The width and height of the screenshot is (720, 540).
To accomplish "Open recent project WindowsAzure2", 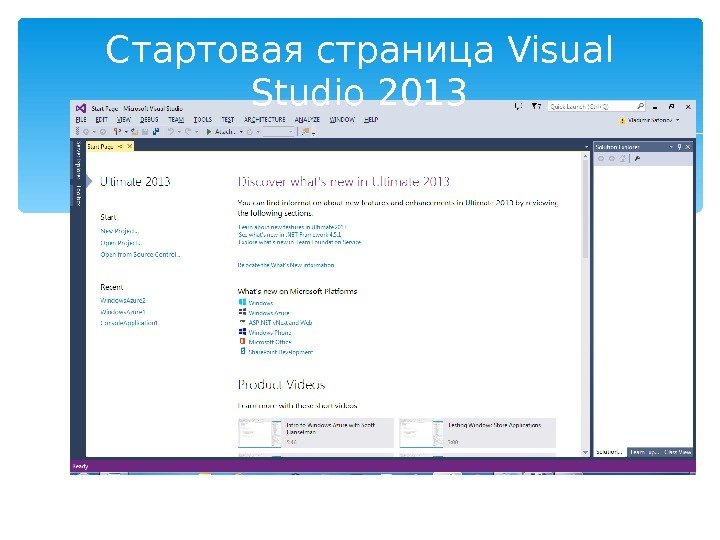I will (123, 300).
